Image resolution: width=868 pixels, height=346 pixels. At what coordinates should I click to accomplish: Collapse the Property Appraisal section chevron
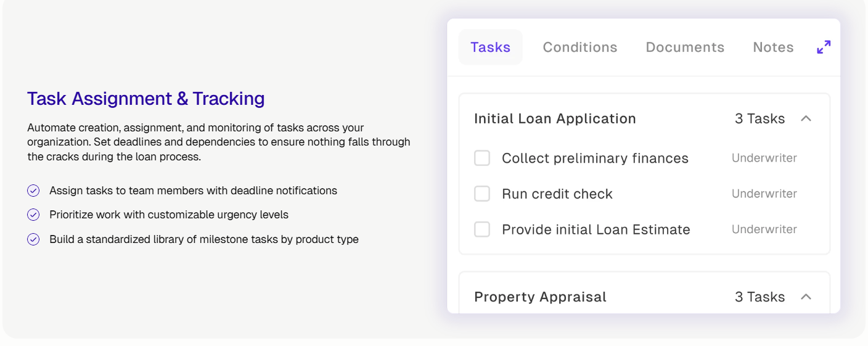(x=806, y=297)
